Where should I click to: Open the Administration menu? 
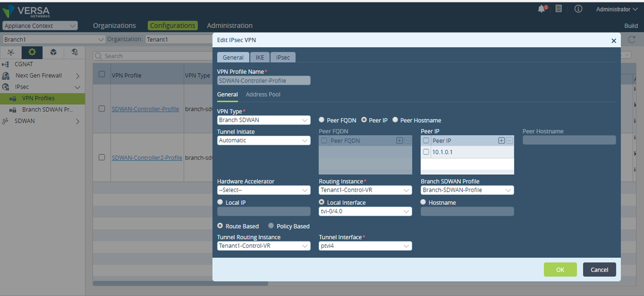pos(230,25)
